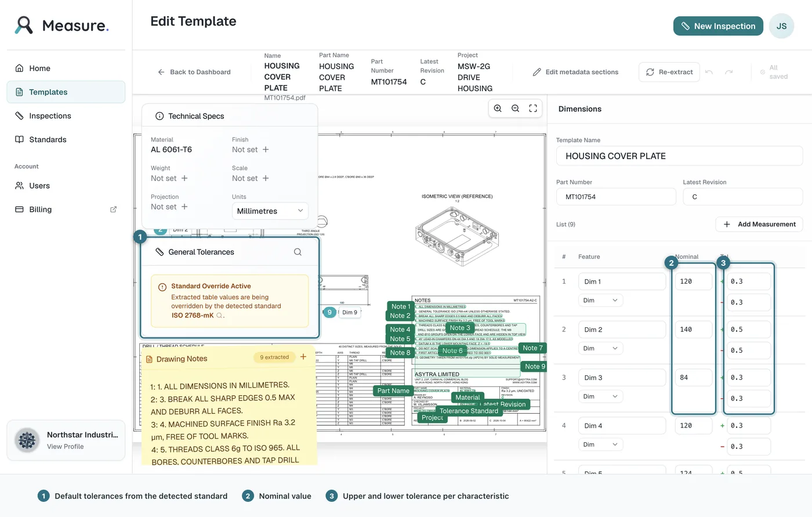Go to Home in the sidebar

66,68
